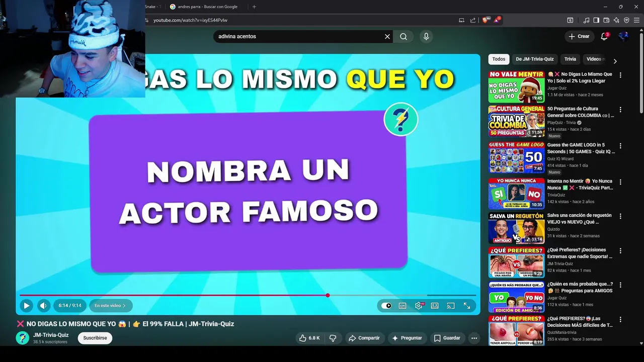
Task: Open the more actions ellipsis below the video
Action: pyautogui.click(x=474, y=338)
